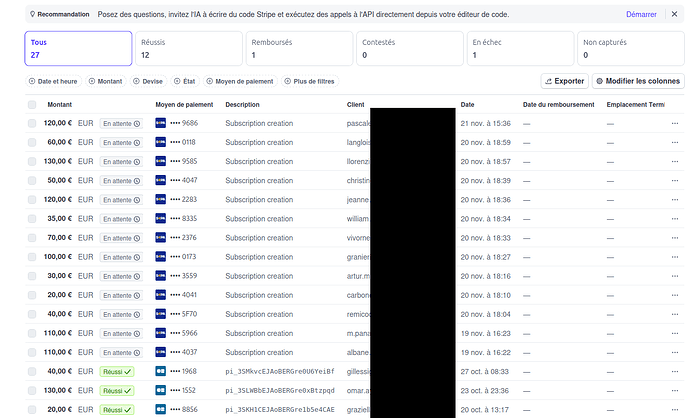Click the Exporter button
The image size is (690, 418).
pos(564,81)
